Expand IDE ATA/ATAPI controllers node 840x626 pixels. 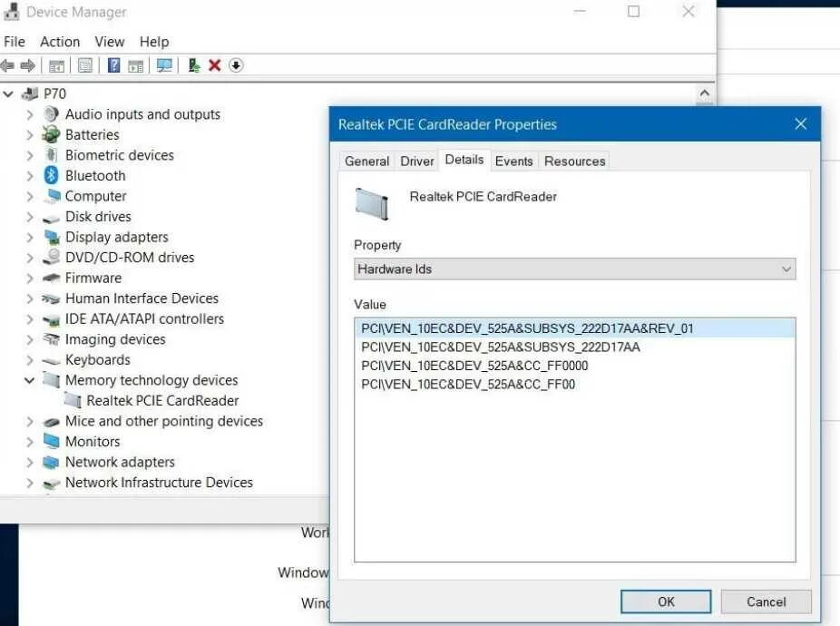[x=29, y=318]
